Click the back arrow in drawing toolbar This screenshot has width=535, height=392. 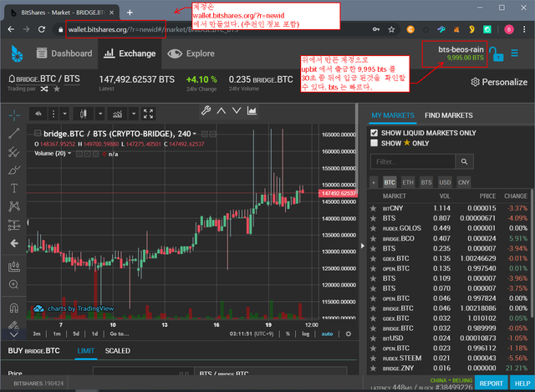[14, 243]
